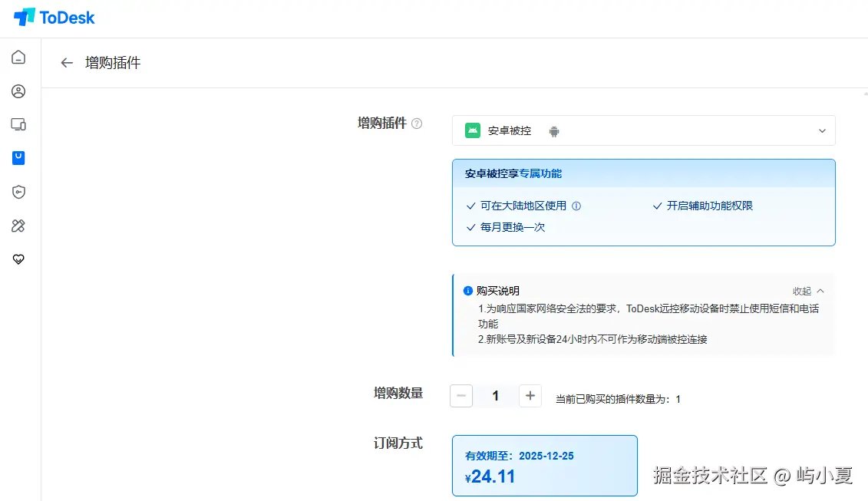Open the device list sidebar icon
Viewport: 868px width, 501px height.
pyautogui.click(x=18, y=124)
